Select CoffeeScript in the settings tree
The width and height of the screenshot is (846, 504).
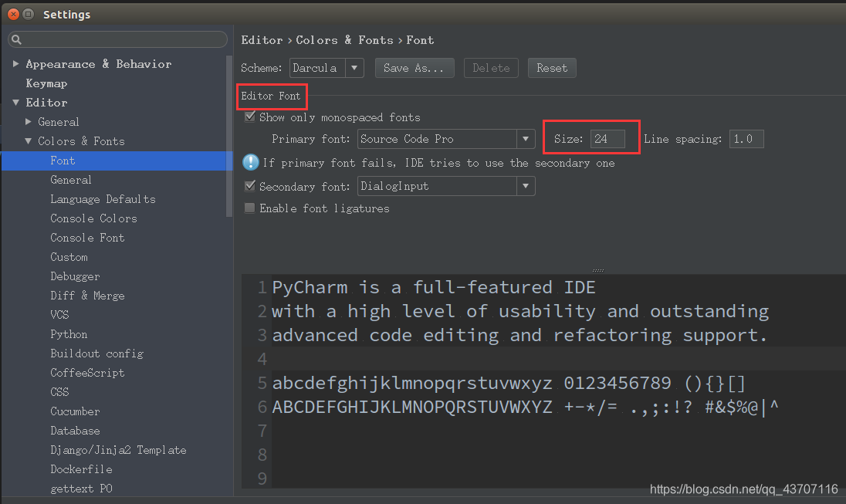(87, 373)
